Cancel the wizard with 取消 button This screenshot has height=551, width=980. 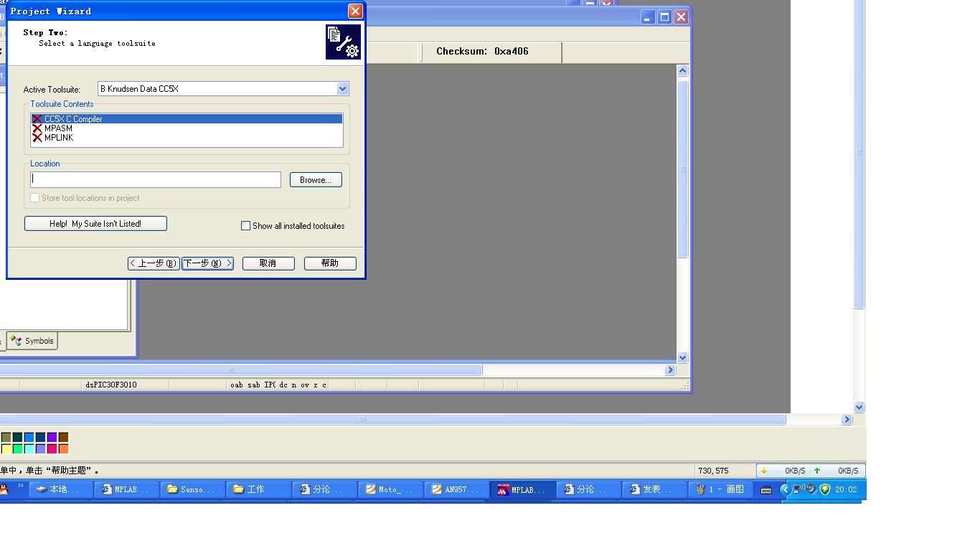pyautogui.click(x=268, y=263)
